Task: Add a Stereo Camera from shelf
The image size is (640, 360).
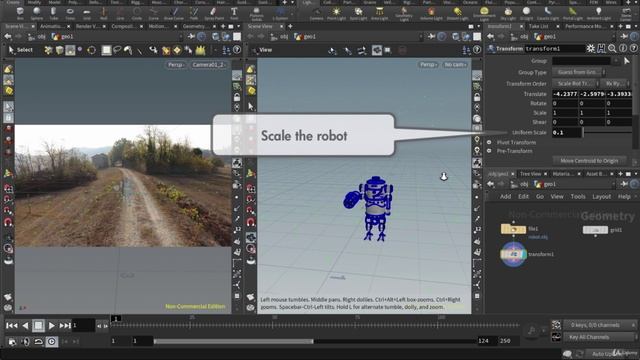Action: coord(626,13)
